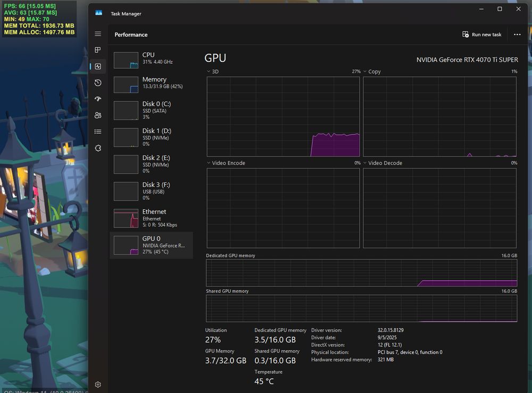Open the Services page icon
The width and height of the screenshot is (532, 393).
click(x=98, y=148)
